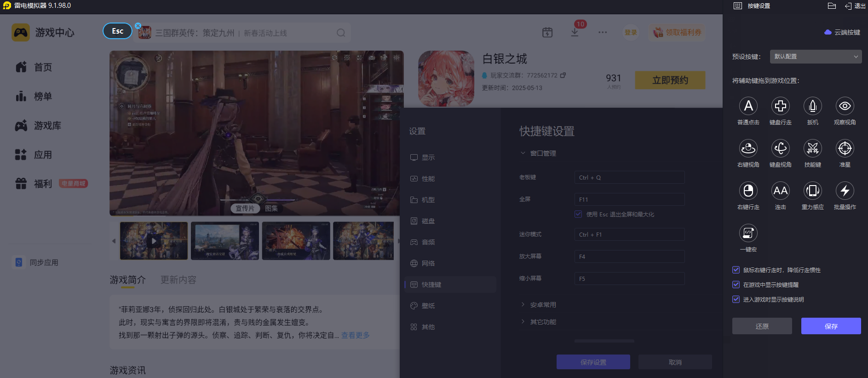Click the 查看更多 link
The width and height of the screenshot is (868, 378).
355,335
